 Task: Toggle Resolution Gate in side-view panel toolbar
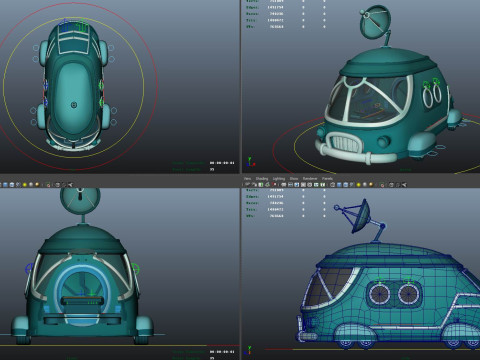click(297, 185)
